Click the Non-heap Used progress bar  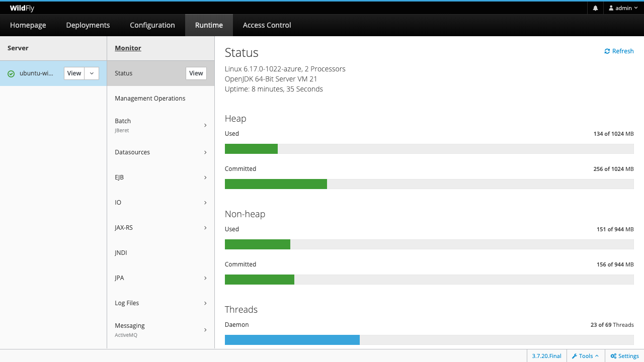(x=429, y=244)
